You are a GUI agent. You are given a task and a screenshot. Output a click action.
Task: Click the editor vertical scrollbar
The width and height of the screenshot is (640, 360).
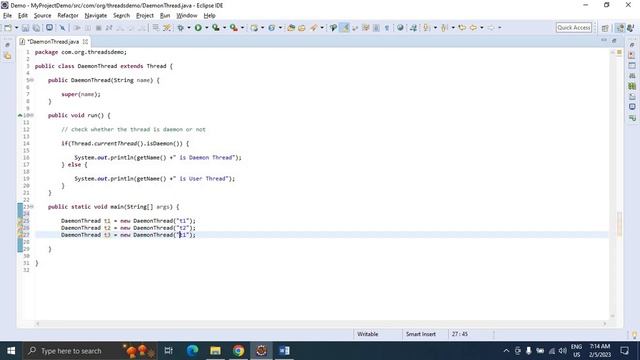point(612,184)
